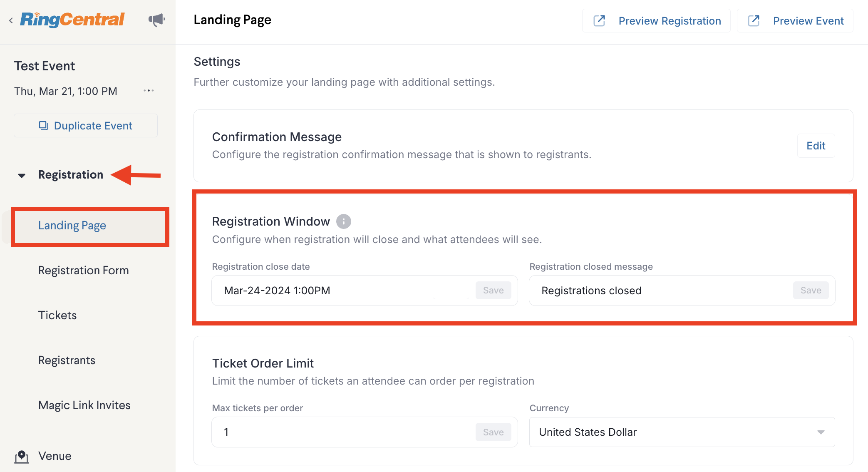This screenshot has height=472, width=868.
Task: Open Magic Link Invites page
Action: point(84,405)
